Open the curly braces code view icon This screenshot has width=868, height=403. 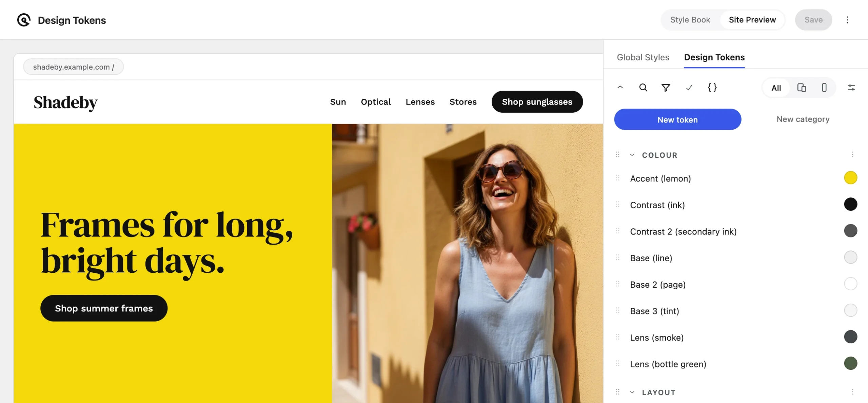click(x=712, y=88)
